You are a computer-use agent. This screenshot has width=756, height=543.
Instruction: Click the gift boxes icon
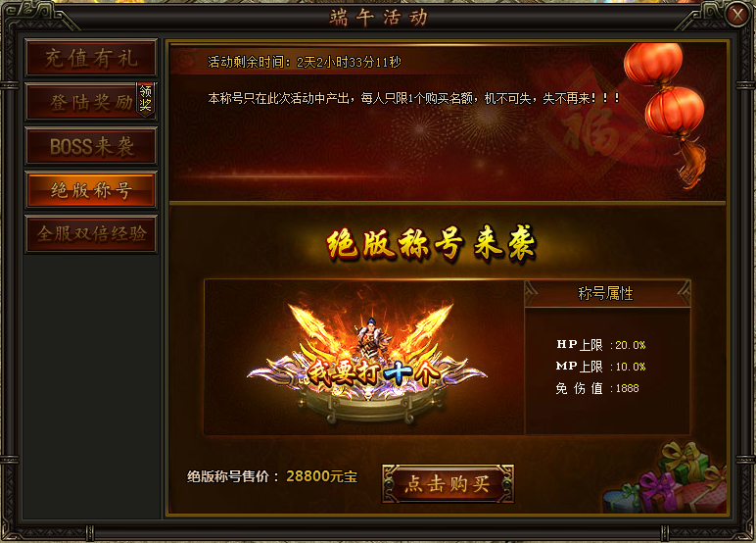670,480
